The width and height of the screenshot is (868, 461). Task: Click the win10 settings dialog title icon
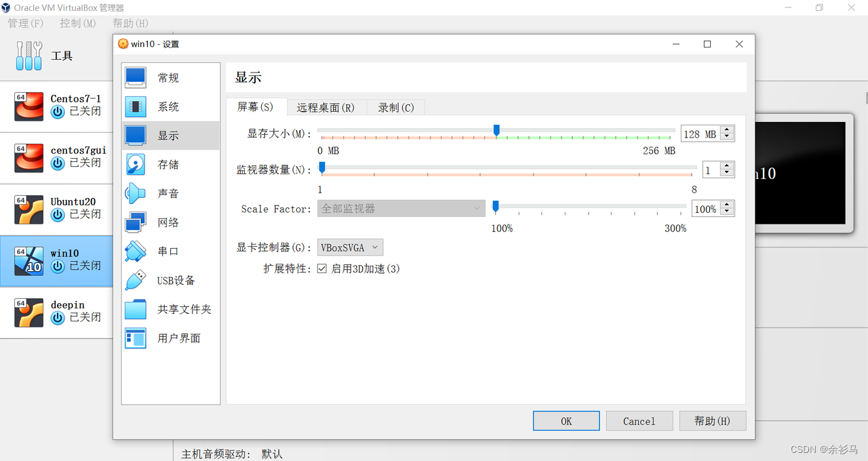tap(123, 44)
